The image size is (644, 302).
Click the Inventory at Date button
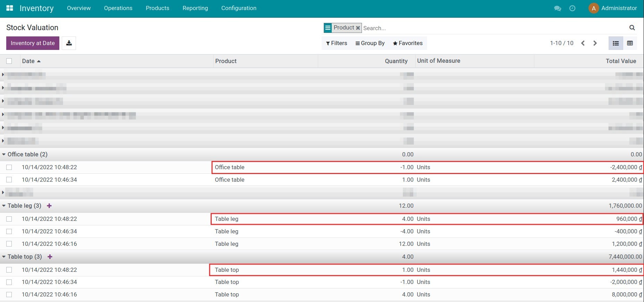click(33, 43)
